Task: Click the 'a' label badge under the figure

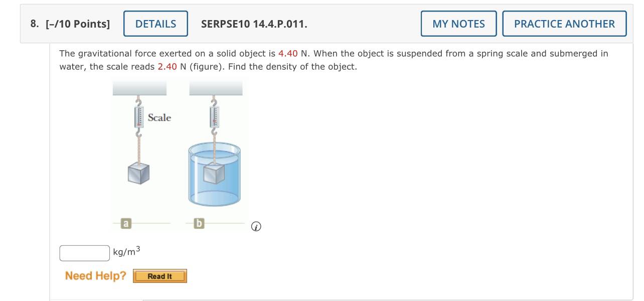Action: pyautogui.click(x=125, y=224)
